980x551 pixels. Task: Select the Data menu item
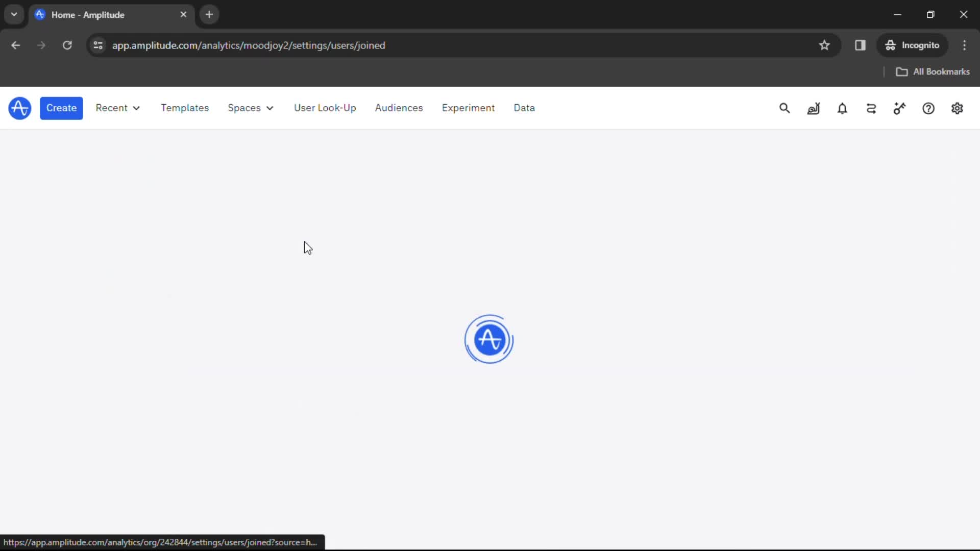coord(524,108)
